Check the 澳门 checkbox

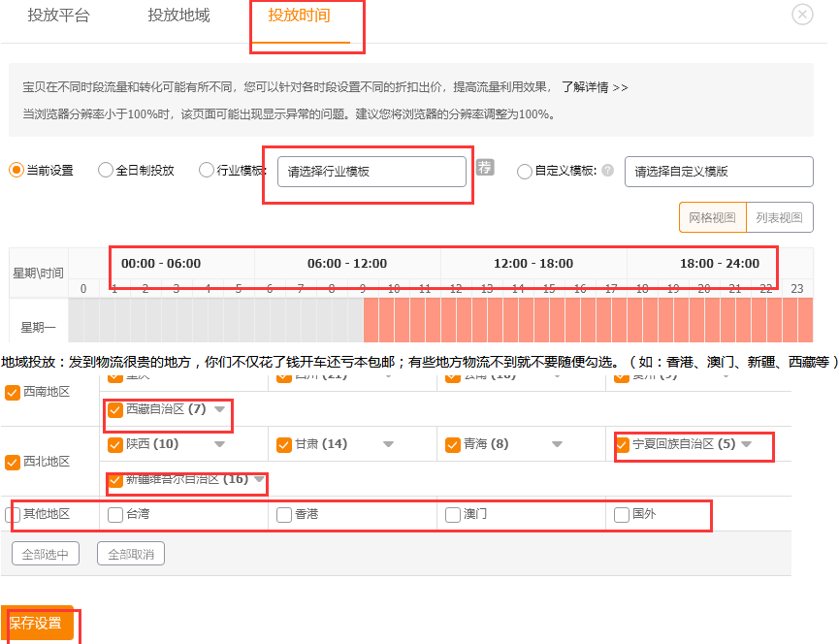[x=453, y=515]
